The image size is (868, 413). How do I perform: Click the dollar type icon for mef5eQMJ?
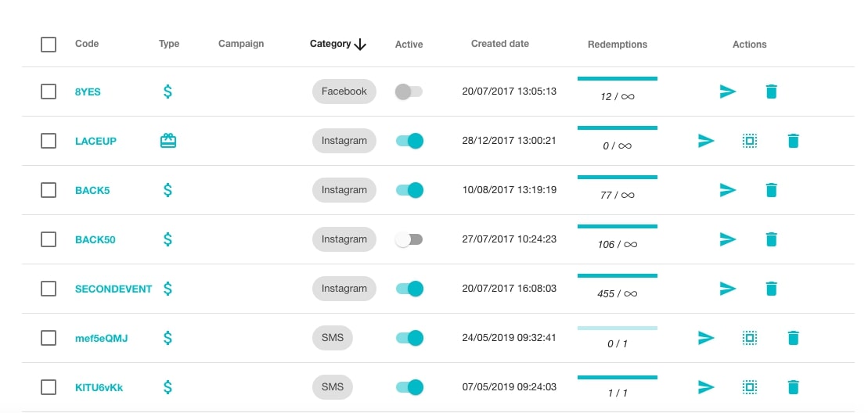[167, 338]
